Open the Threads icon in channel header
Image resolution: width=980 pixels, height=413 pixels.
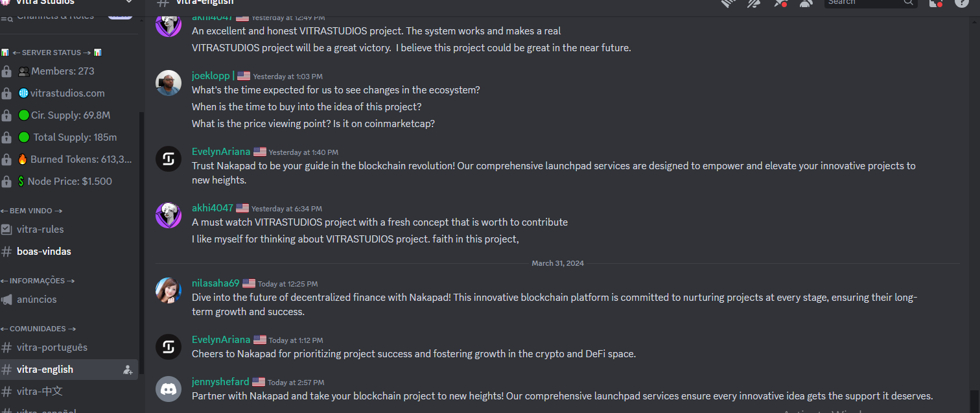tap(729, 3)
